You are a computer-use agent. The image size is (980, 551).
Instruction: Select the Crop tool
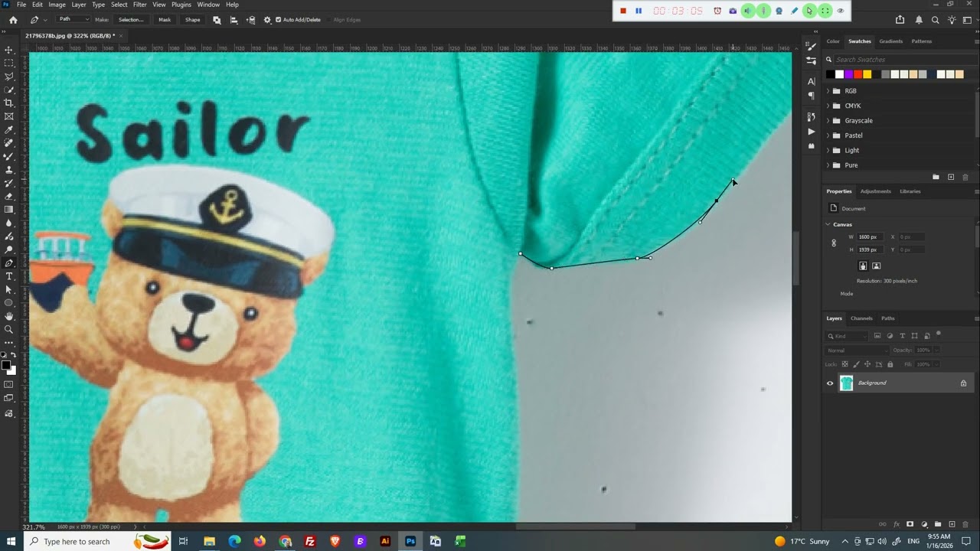(9, 103)
